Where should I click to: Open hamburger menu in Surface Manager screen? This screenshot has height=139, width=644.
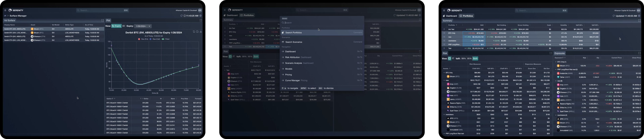5,11
